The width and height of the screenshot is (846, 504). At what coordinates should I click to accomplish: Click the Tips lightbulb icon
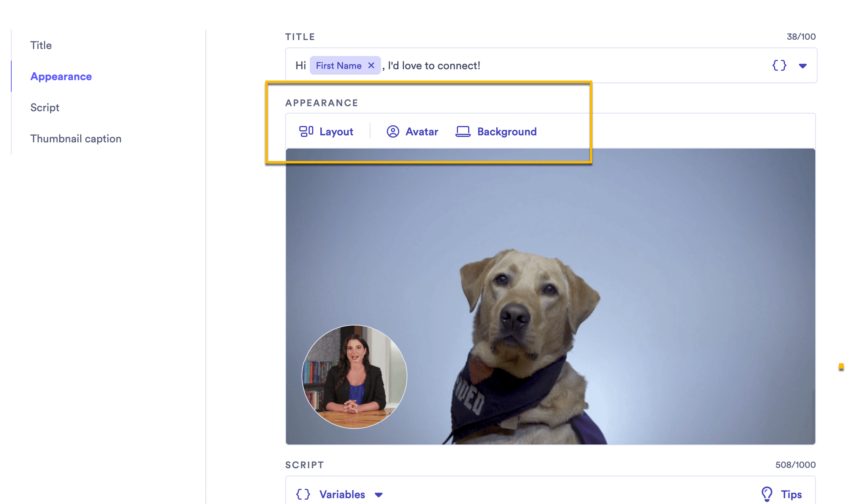coord(767,494)
